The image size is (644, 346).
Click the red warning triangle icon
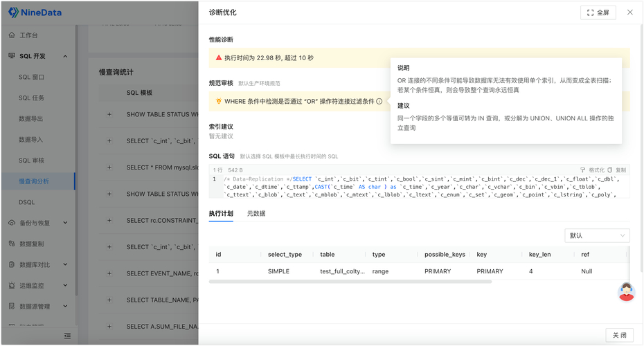(x=219, y=58)
